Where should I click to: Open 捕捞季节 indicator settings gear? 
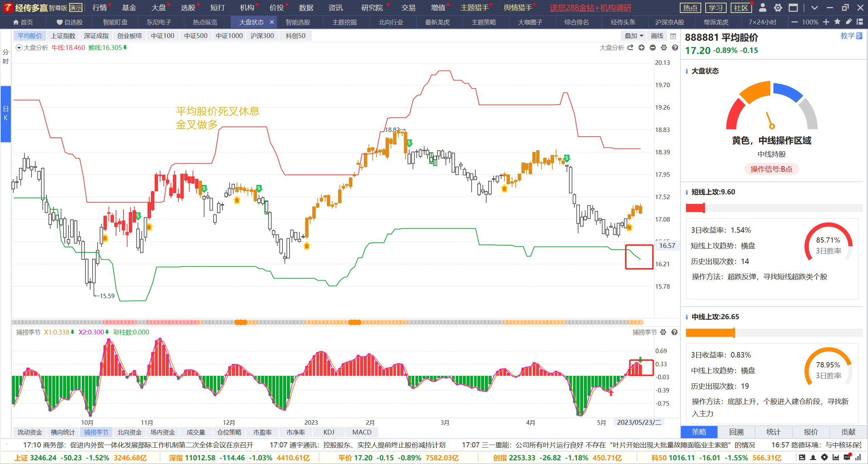tap(663, 332)
